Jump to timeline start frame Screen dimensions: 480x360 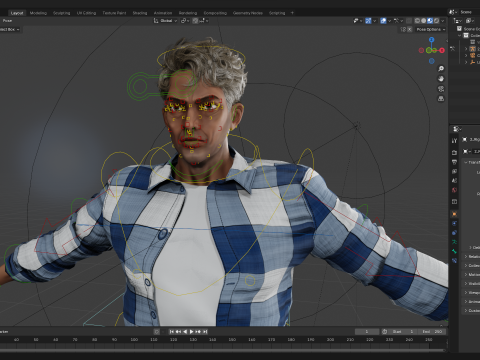click(x=172, y=332)
